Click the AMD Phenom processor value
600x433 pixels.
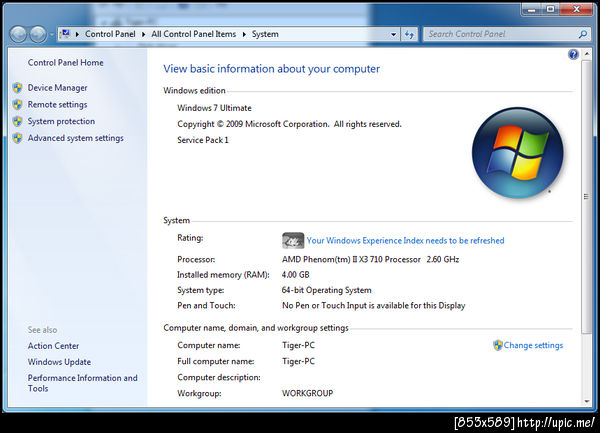(370, 259)
